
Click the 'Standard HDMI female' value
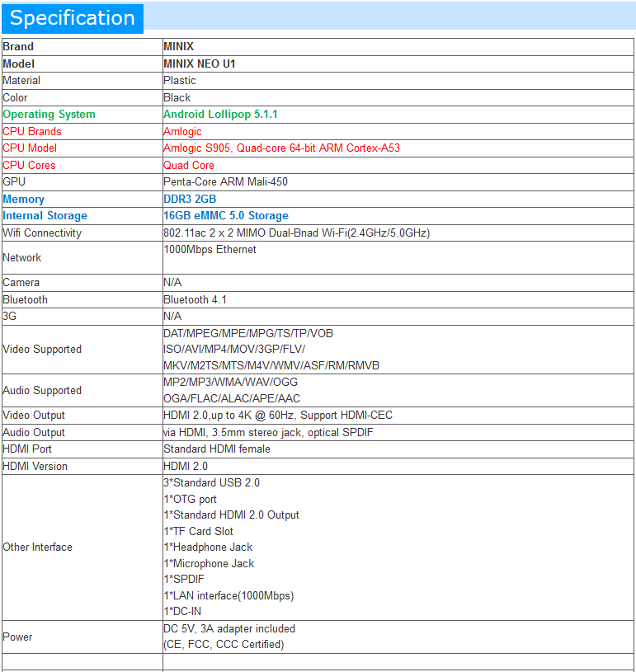[x=217, y=449]
